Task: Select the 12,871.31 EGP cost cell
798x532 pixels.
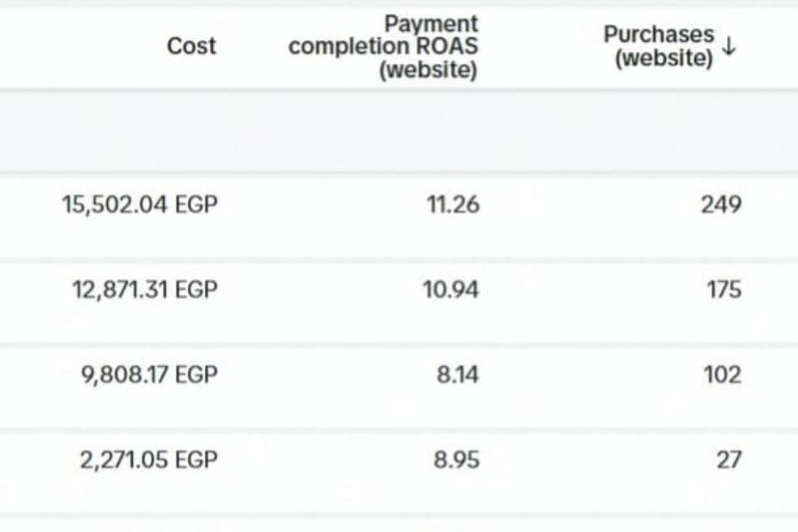Action: (x=145, y=290)
